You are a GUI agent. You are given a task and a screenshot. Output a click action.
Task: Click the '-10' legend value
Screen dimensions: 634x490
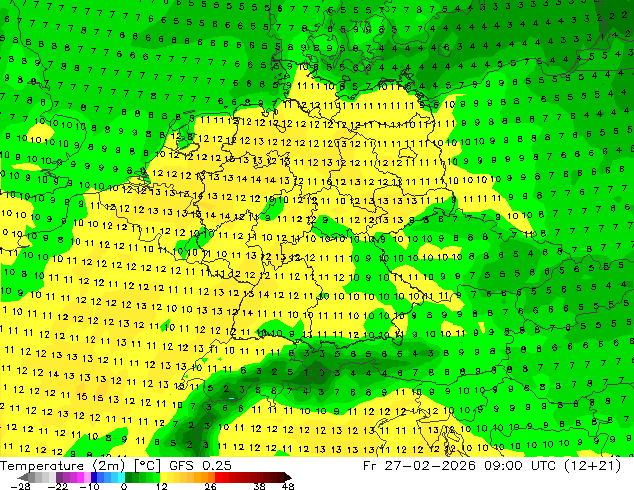[89, 486]
